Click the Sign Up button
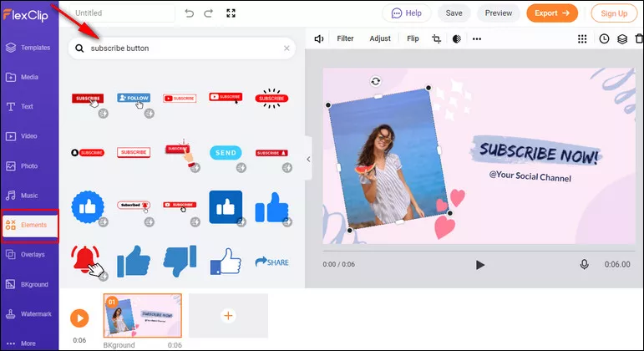The width and height of the screenshot is (644, 351). 614,13
